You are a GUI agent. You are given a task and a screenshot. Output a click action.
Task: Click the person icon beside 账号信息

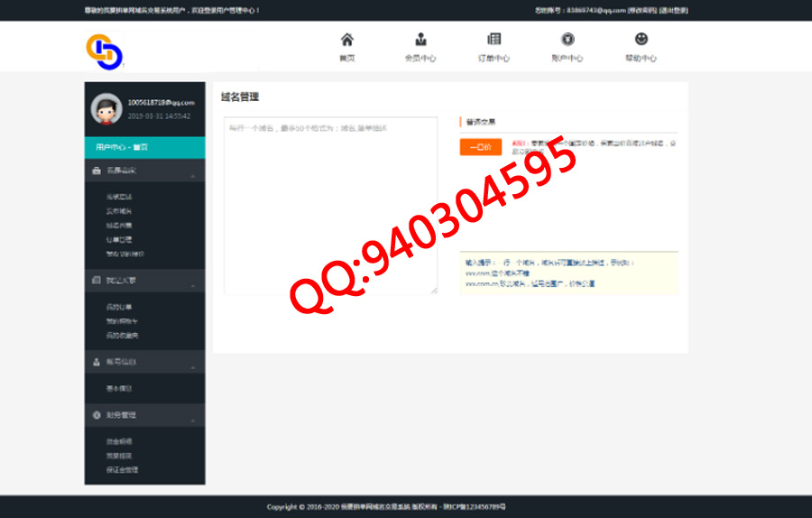[97, 362]
